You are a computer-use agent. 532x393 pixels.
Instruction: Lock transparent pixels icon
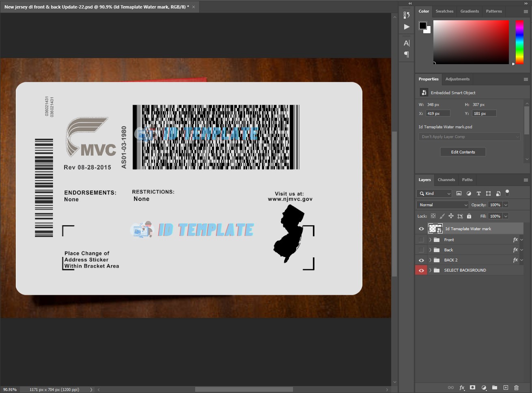pos(433,216)
